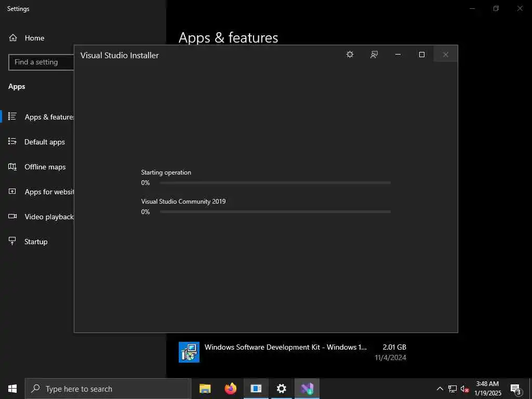
Task: Click the taskbar 'Type here to search' box
Action: [x=108, y=389]
